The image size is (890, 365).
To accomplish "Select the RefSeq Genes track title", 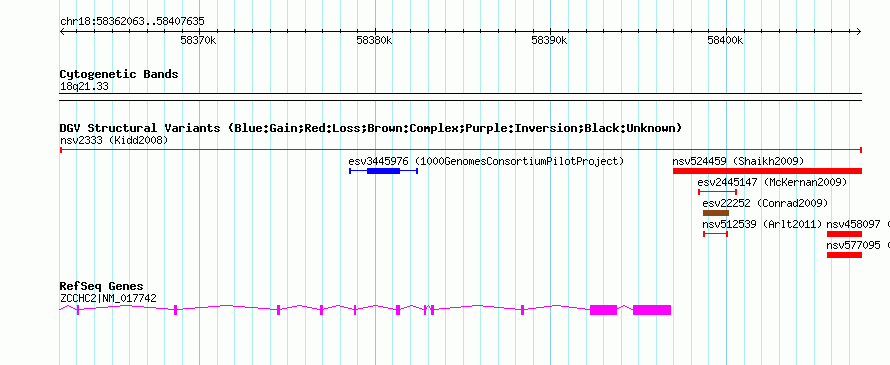I will click(x=102, y=286).
